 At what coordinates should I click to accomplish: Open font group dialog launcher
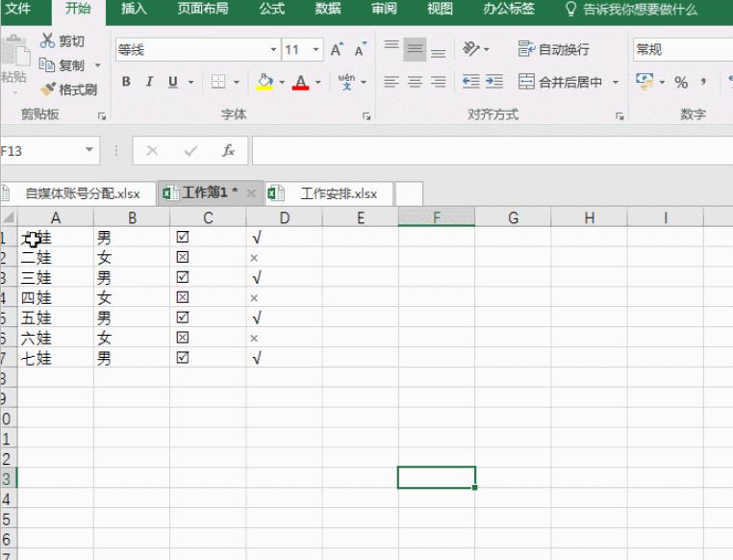click(366, 115)
